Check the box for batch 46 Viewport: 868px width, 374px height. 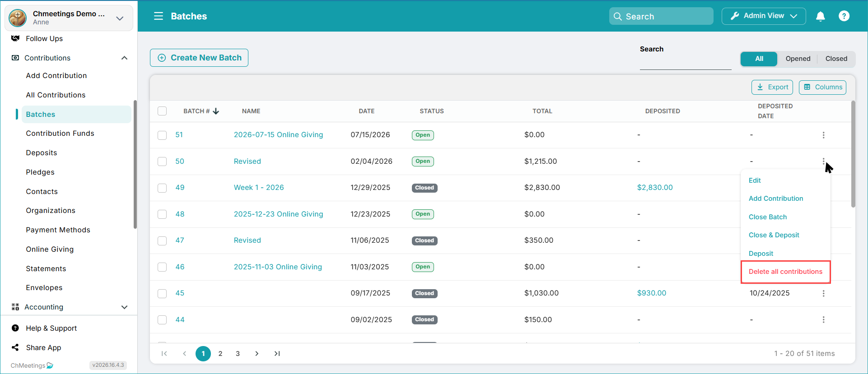pos(162,267)
